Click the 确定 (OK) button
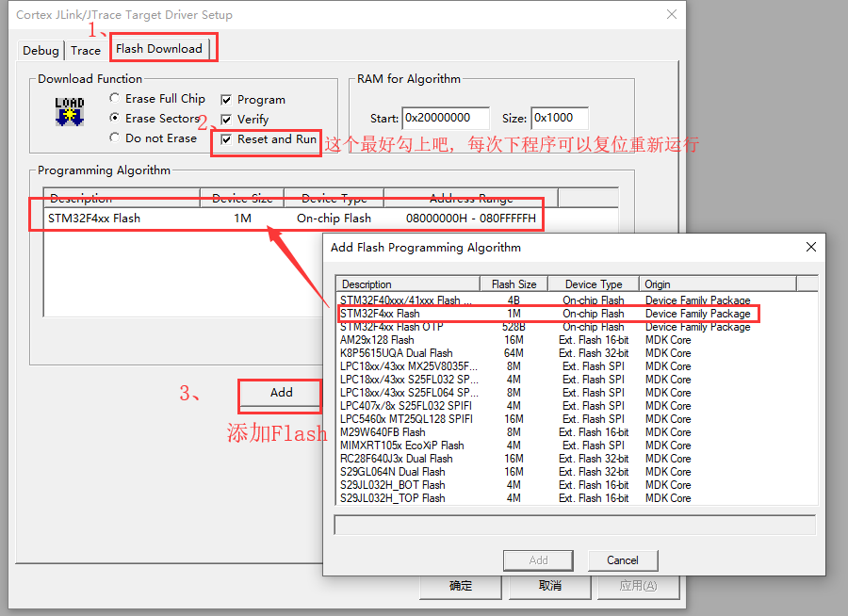The width and height of the screenshot is (848, 616). (x=460, y=586)
